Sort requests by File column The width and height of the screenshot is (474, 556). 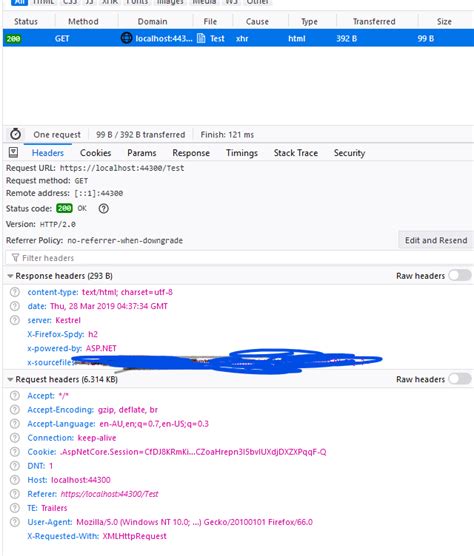coord(210,21)
